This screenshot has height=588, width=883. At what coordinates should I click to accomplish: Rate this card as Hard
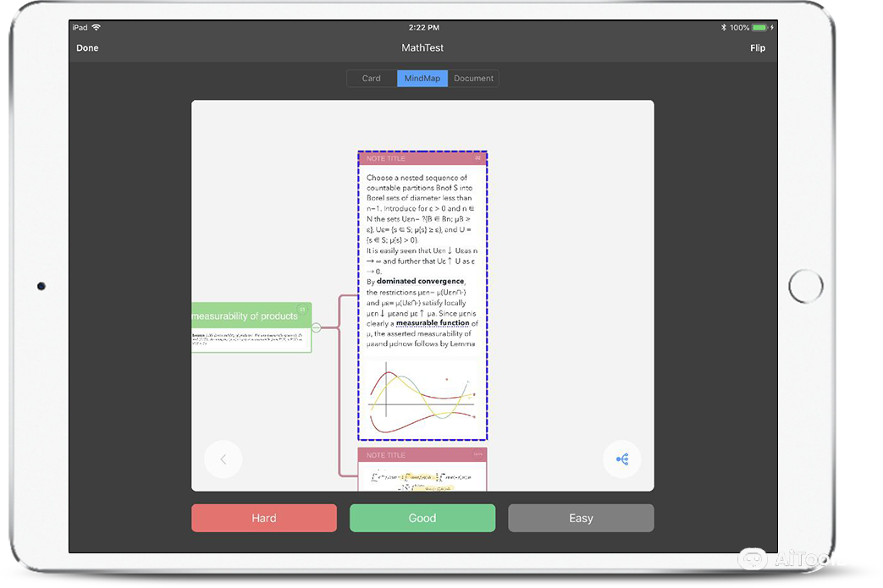pyautogui.click(x=264, y=518)
